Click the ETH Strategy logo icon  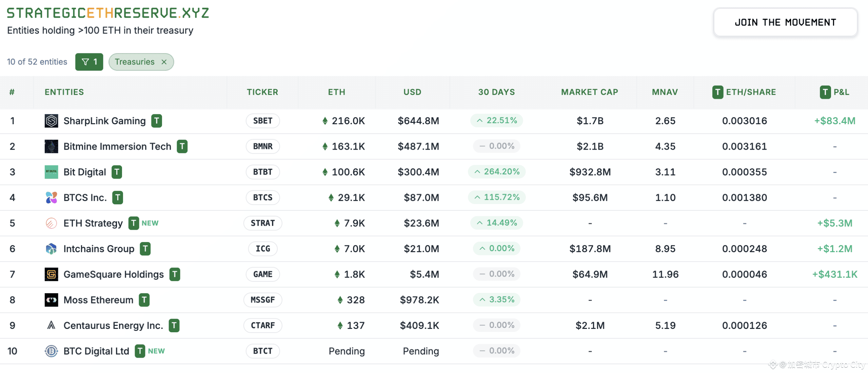(51, 223)
